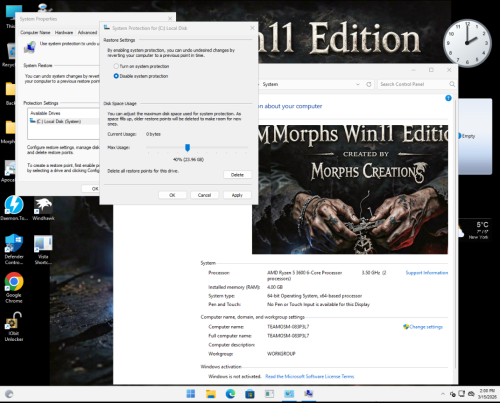
Task: Switch to the Computer Name tab
Action: tap(35, 32)
